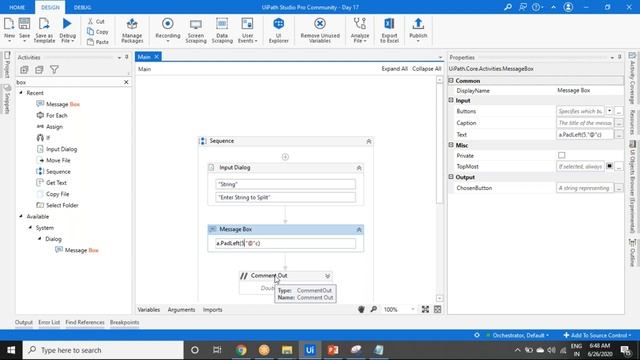Open zoom percentage dropdown
Screen dimensions: 640x360
click(x=413, y=309)
